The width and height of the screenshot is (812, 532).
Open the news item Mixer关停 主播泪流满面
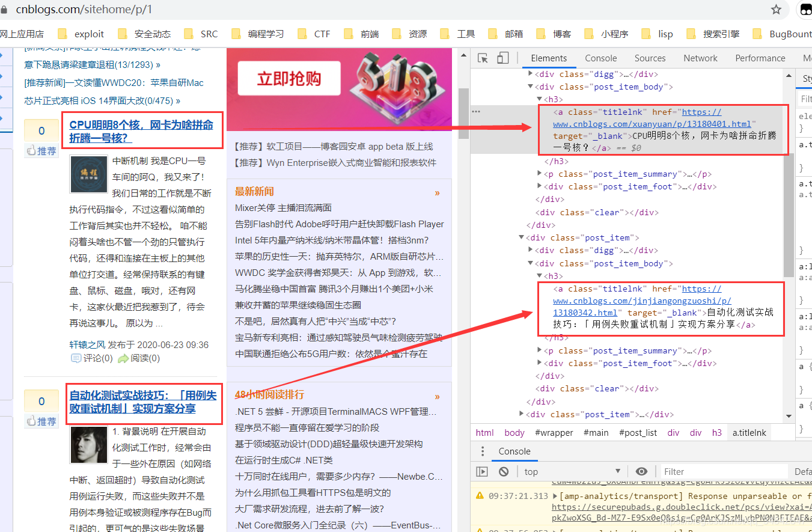(283, 207)
